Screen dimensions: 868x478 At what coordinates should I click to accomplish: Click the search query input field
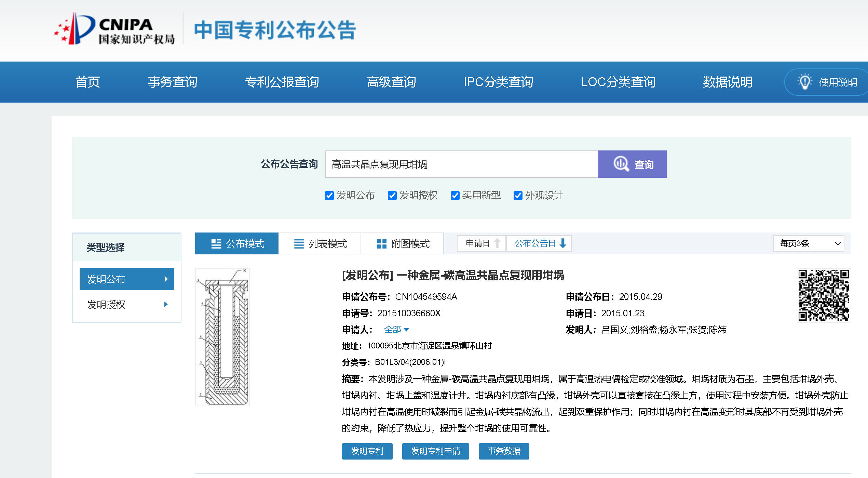(461, 164)
